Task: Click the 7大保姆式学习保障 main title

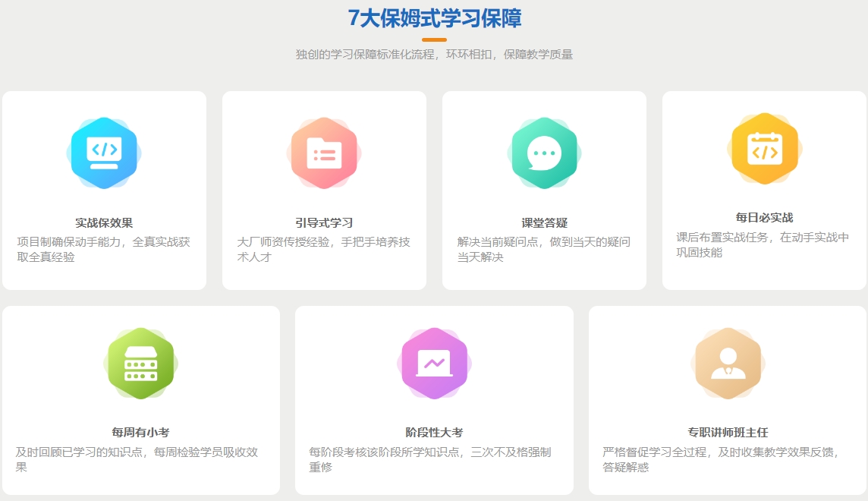Action: coord(434,18)
